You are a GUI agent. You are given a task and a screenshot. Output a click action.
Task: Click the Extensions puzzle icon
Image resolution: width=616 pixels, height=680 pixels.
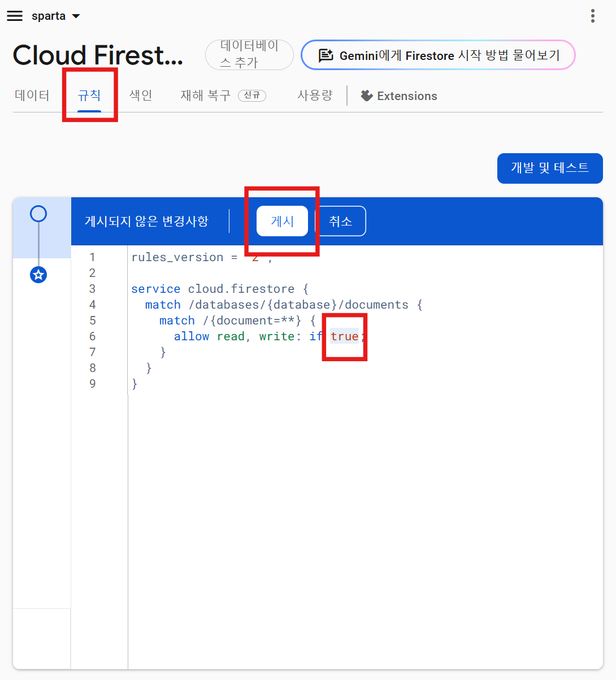coord(367,96)
